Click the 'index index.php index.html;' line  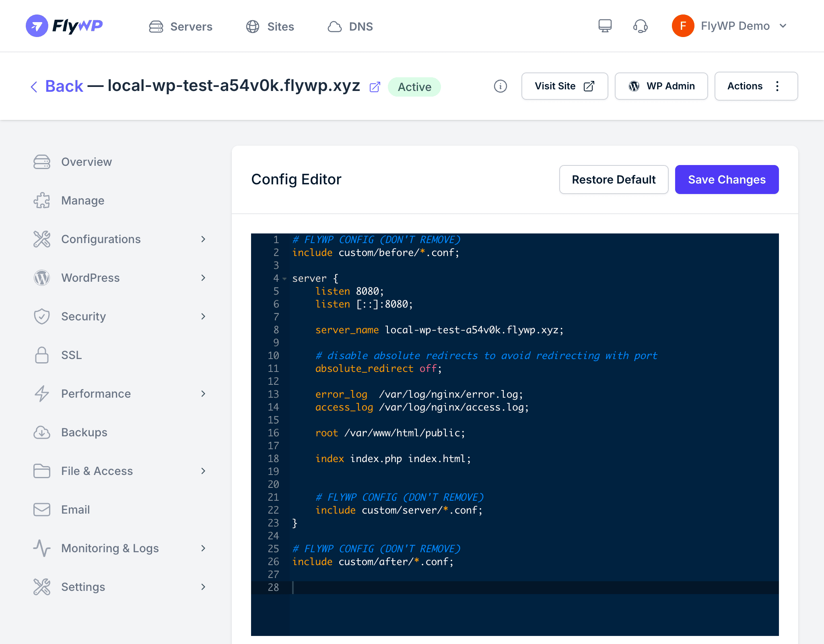(x=393, y=459)
